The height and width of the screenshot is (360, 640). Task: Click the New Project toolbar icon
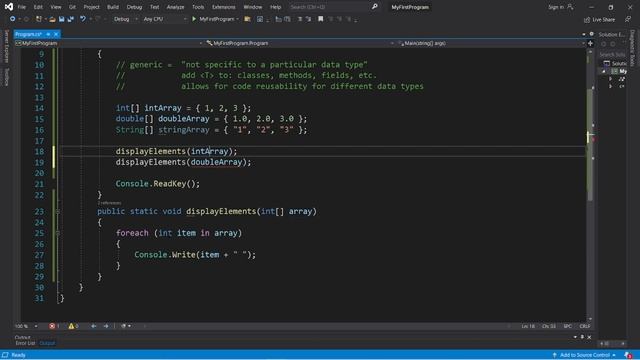point(39,19)
